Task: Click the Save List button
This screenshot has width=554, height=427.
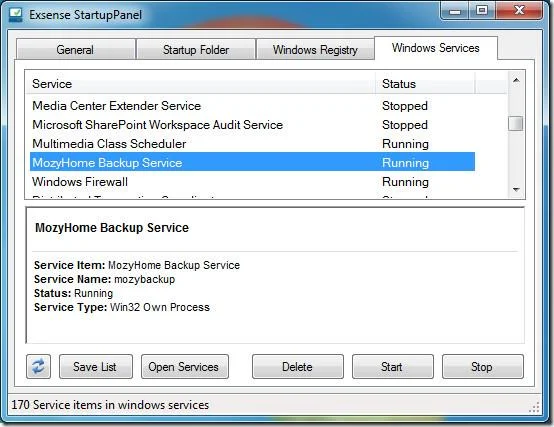Action: [x=96, y=367]
